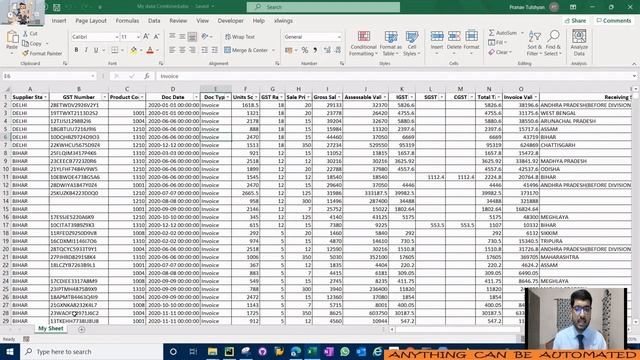Open the Data ribbon tab
Viewport: 640px width, 360px height.
(x=154, y=20)
